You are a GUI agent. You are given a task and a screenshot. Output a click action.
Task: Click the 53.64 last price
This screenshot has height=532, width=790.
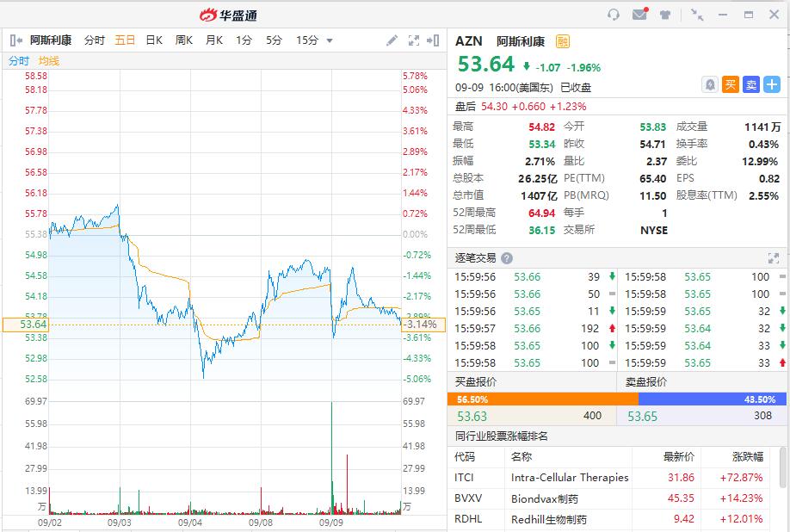[485, 65]
